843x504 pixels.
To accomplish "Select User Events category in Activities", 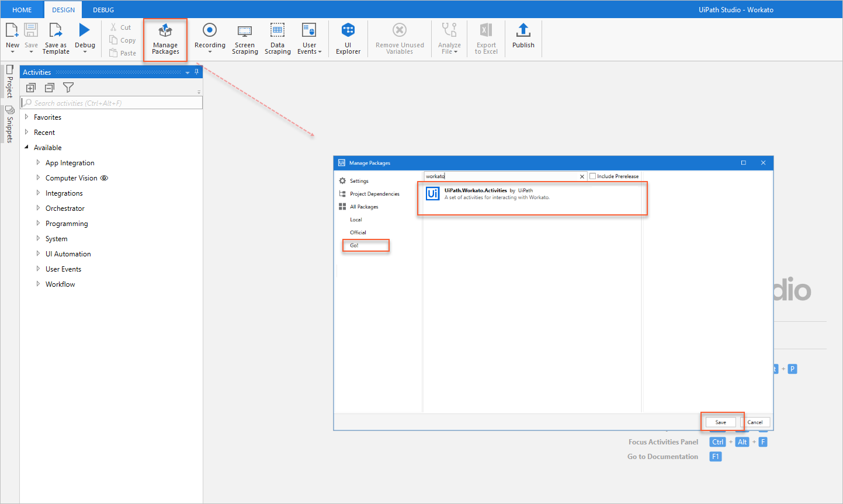I will pyautogui.click(x=63, y=269).
